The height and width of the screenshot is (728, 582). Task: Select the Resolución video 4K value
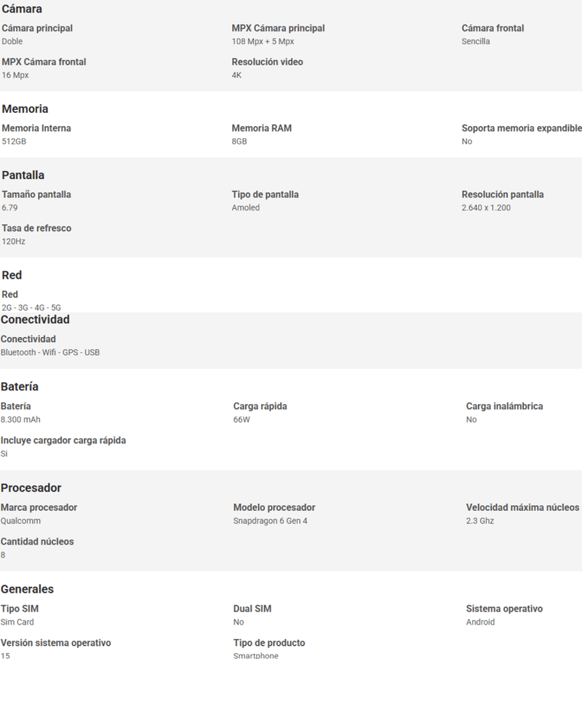tap(236, 75)
